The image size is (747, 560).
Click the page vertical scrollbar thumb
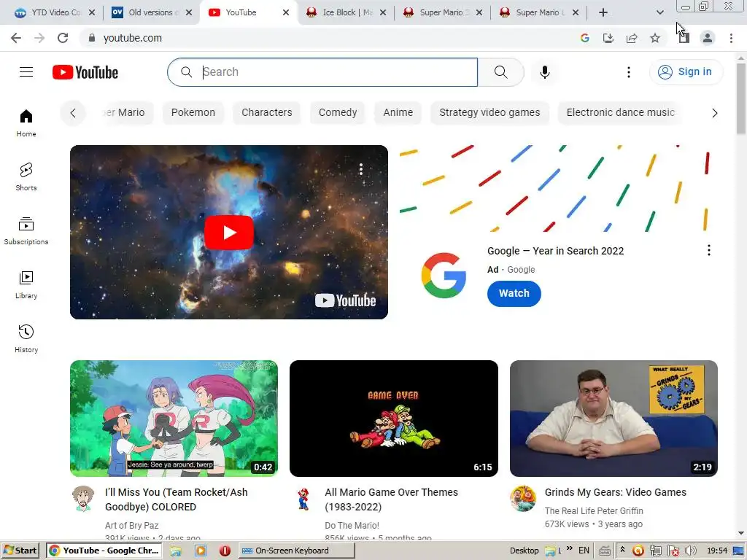pyautogui.click(x=741, y=98)
